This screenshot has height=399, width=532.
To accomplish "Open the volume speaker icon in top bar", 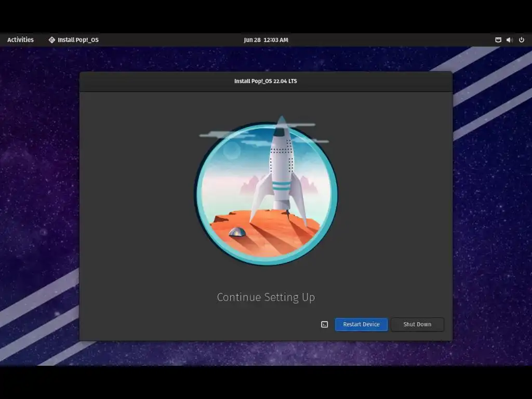I will pyautogui.click(x=509, y=39).
